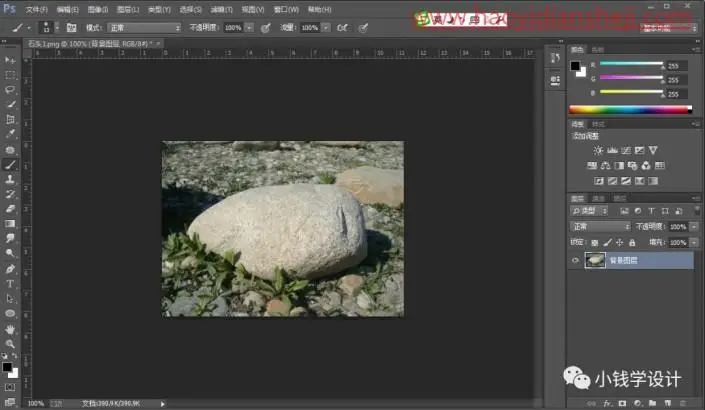Open the 图像(I) menu
705x410 pixels.
pyautogui.click(x=98, y=9)
